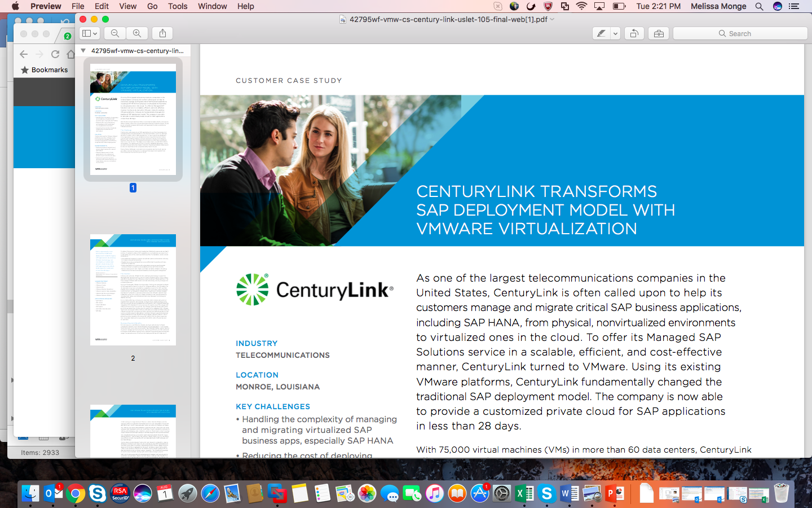Reload the page in the Chrome window
Image resolution: width=812 pixels, height=508 pixels.
(x=55, y=54)
